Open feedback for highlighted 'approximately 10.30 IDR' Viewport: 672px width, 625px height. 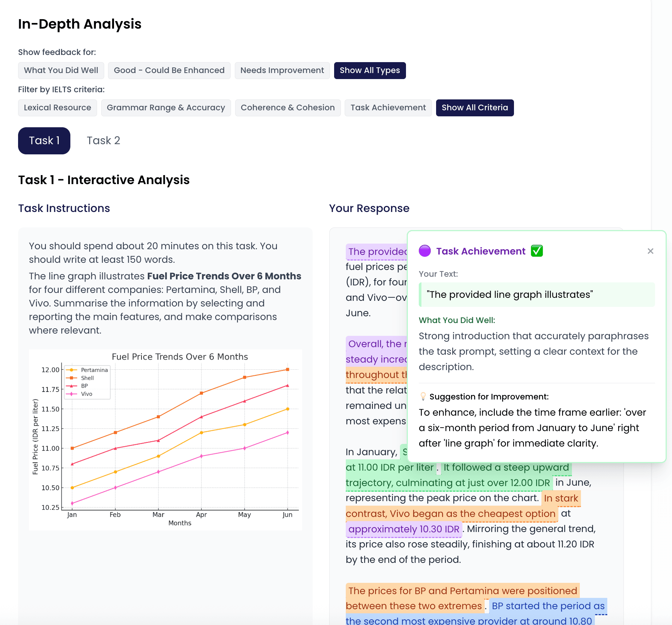(x=404, y=529)
